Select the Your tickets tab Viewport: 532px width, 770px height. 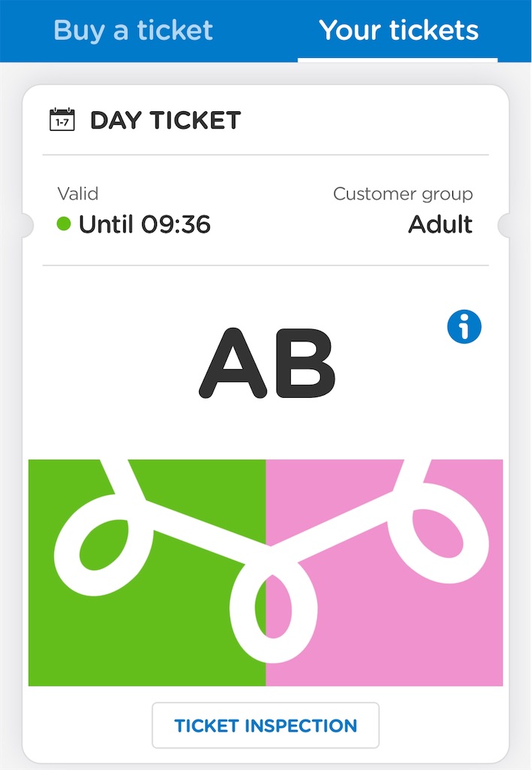[398, 30]
